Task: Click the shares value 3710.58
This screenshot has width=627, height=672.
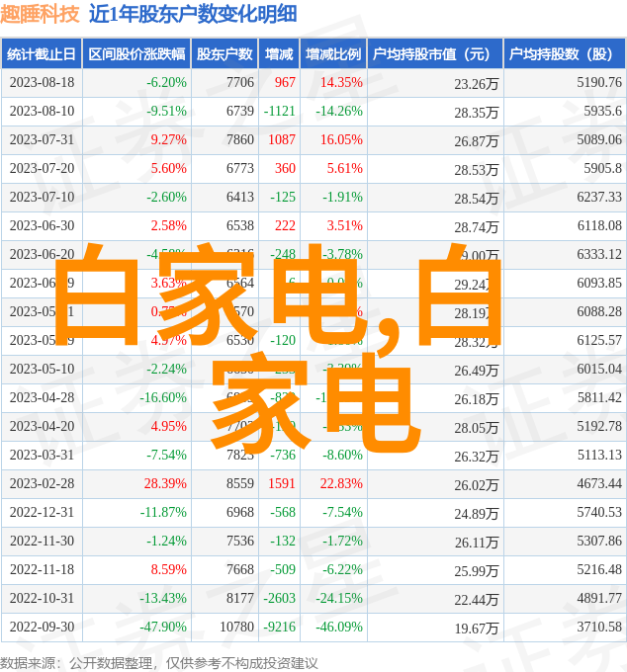Action: (x=599, y=627)
